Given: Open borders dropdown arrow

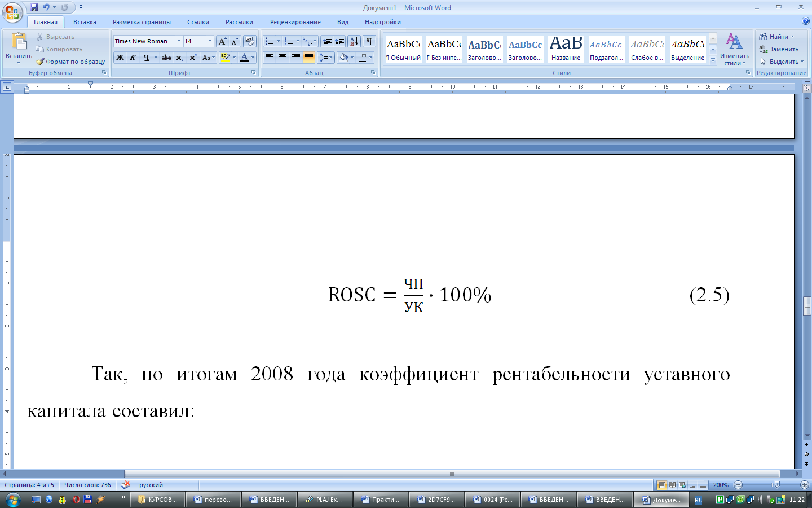Looking at the screenshot, I should (371, 58).
